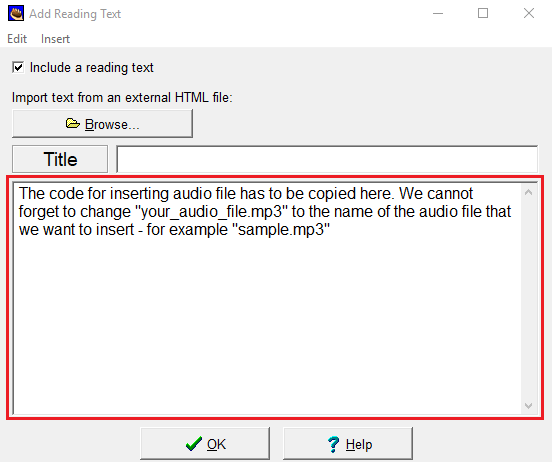Image resolution: width=552 pixels, height=462 pixels.
Task: Open the Help button
Action: 348,444
